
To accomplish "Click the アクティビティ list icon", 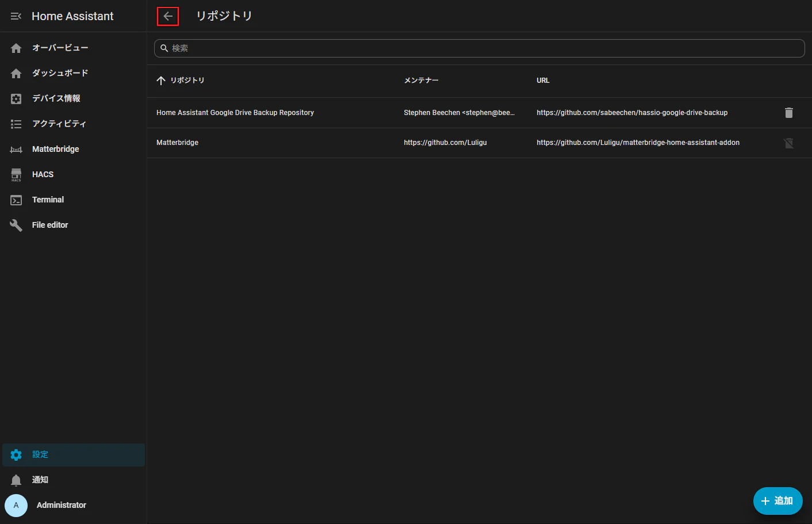I will [x=16, y=124].
